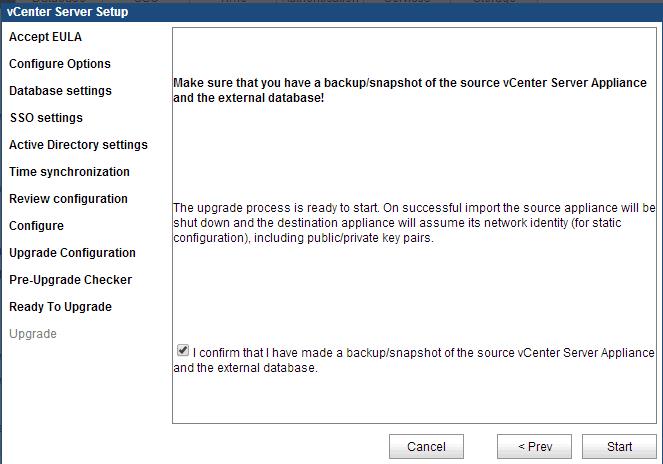Select the Configure Options step
This screenshot has width=663, height=464.
pyautogui.click(x=60, y=64)
